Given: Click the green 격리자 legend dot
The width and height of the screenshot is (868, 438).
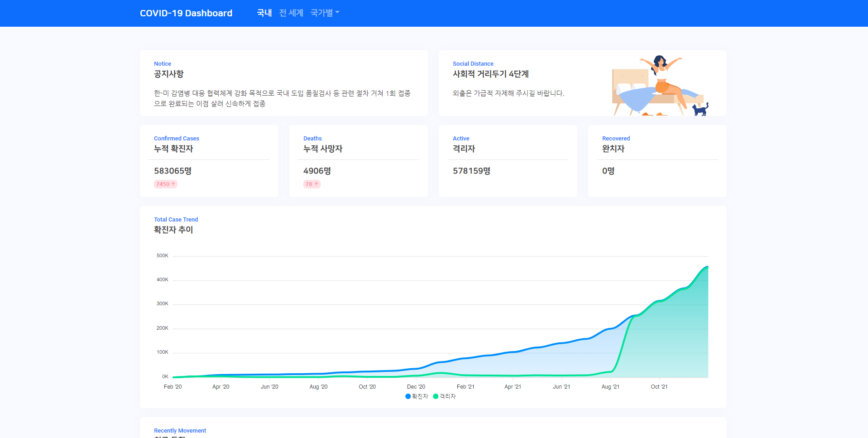Looking at the screenshot, I should tap(436, 396).
